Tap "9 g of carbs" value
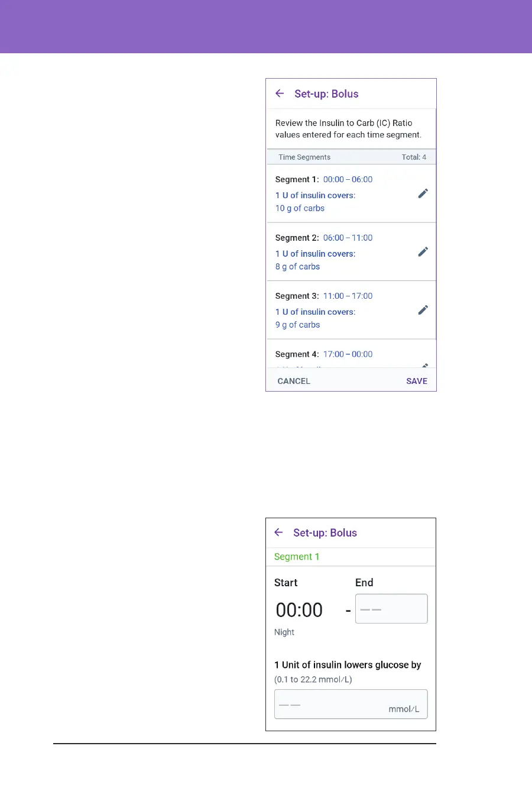 coord(297,325)
